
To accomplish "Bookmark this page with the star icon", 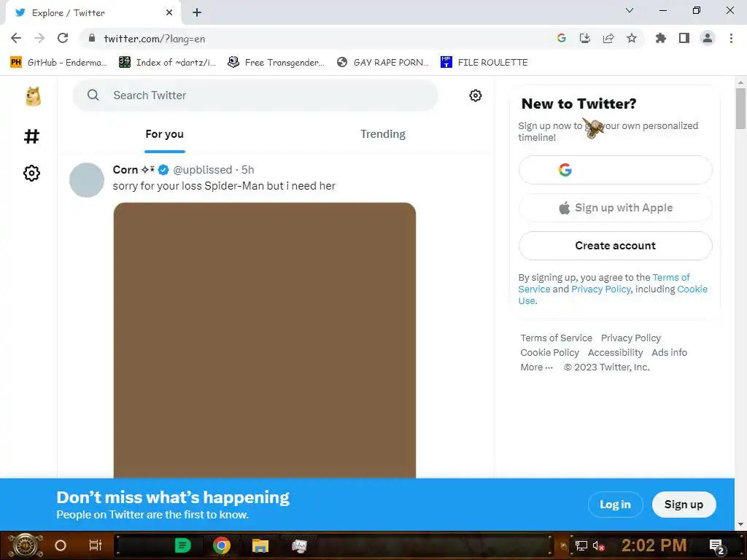I will 631,38.
